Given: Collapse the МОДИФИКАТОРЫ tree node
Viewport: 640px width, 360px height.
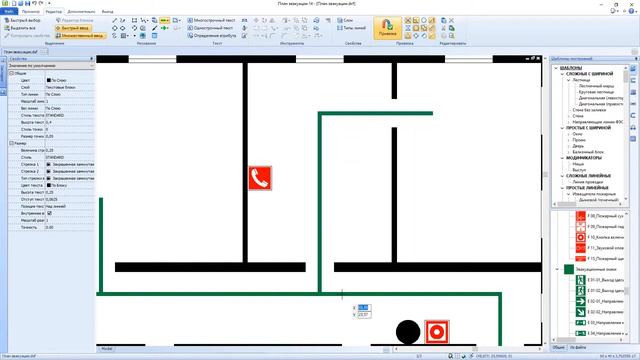Looking at the screenshot, I should [562, 158].
